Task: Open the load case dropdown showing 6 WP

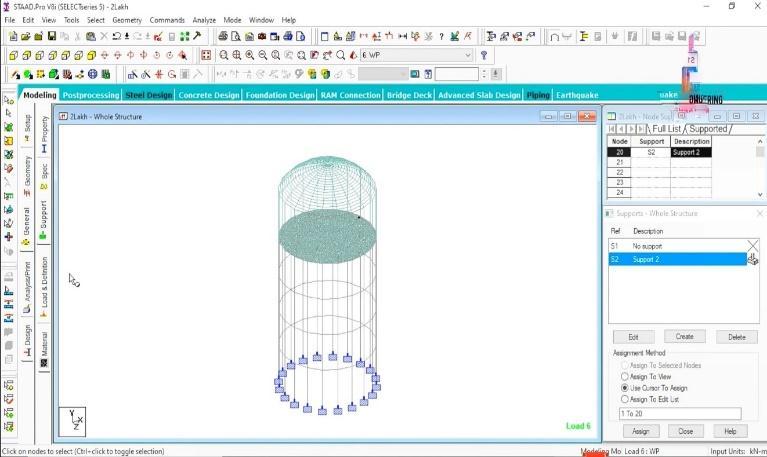Action: coord(416,55)
